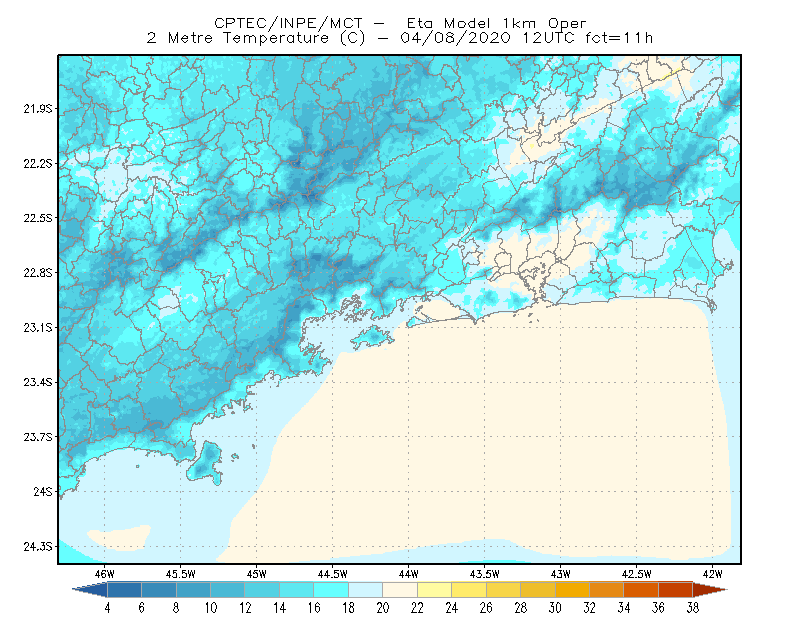Click the cyan 16-18 degree legend swatch
This screenshot has width=800, height=618.
coord(331,590)
